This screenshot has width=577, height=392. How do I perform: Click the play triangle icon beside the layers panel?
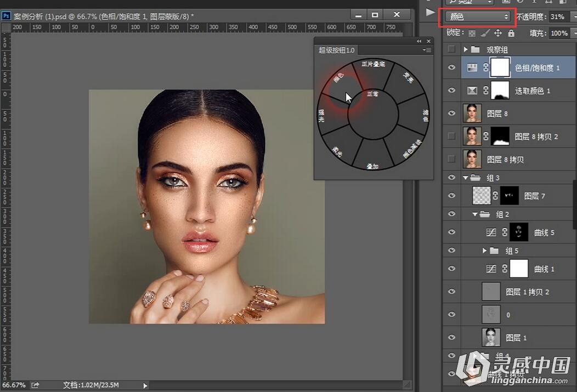click(x=430, y=12)
